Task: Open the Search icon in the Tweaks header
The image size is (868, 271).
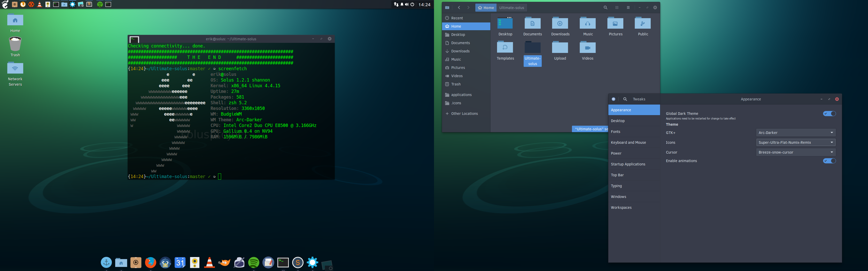Action: (x=625, y=99)
